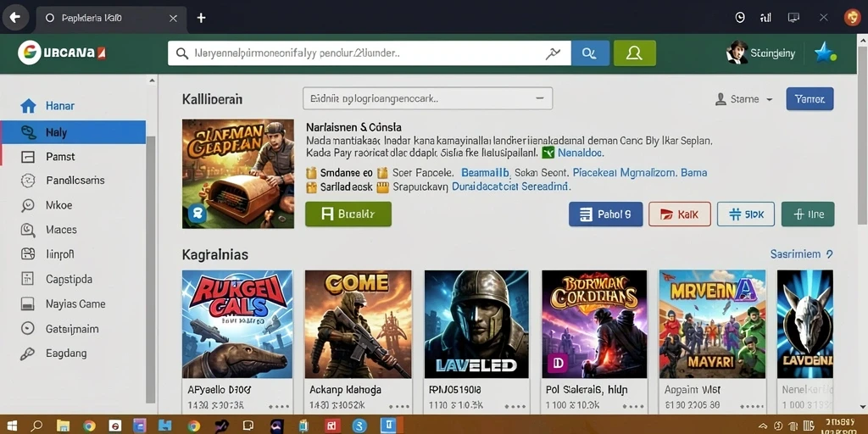Click the green user account button

[x=634, y=53]
